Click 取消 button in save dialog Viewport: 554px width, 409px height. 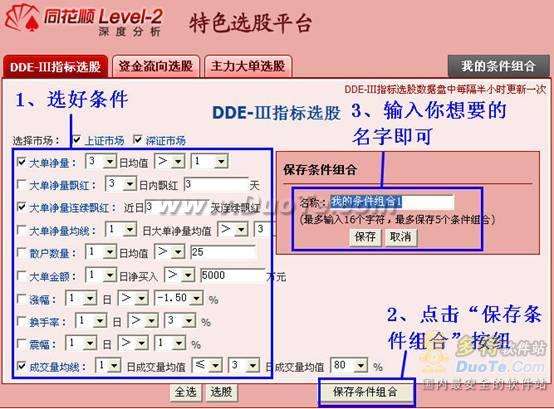401,237
